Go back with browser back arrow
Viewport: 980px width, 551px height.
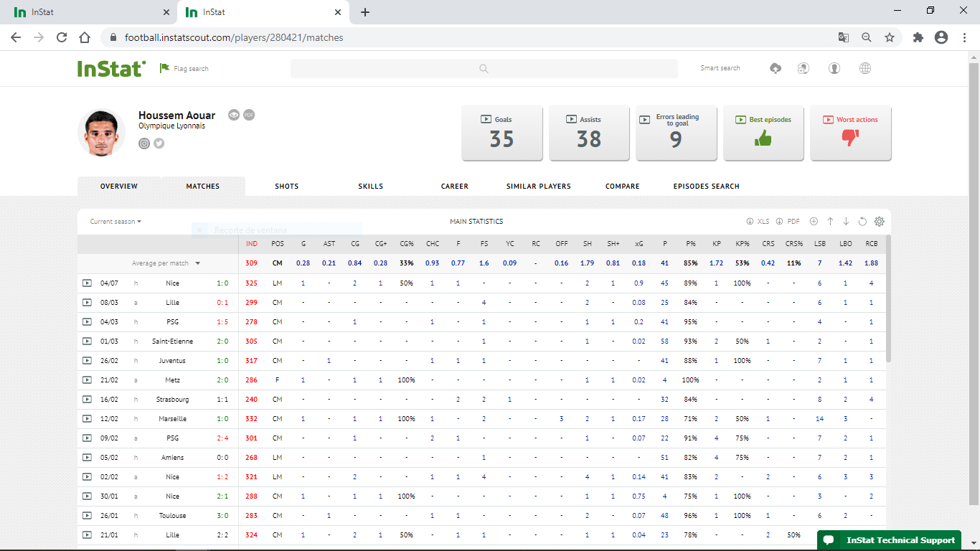pyautogui.click(x=16, y=37)
